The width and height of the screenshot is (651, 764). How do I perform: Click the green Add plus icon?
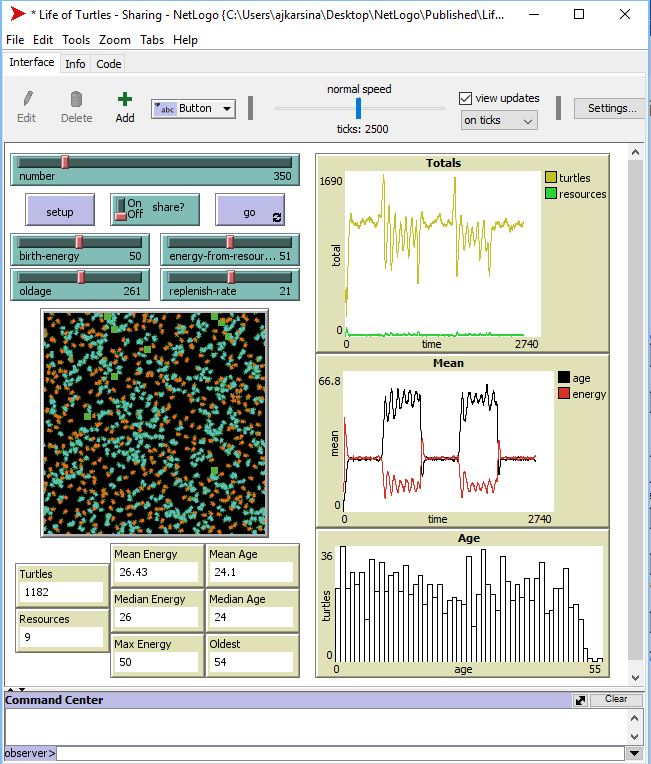pyautogui.click(x=124, y=99)
